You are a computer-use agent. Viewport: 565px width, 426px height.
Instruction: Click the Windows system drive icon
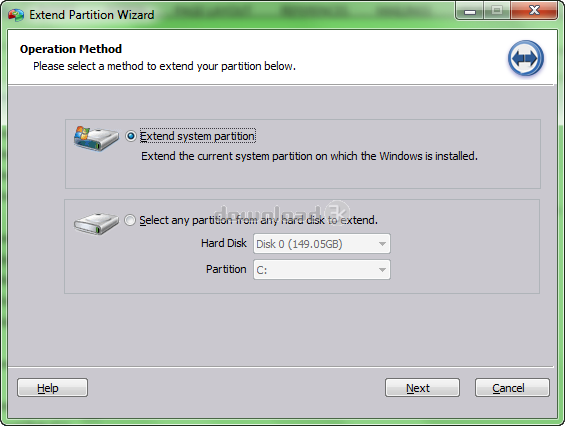tap(96, 138)
